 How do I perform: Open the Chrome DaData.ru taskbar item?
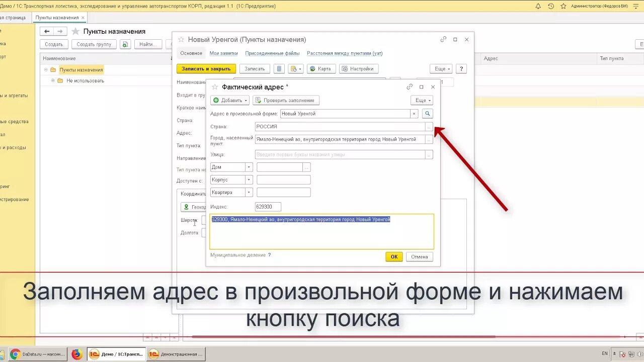pyautogui.click(x=37, y=354)
